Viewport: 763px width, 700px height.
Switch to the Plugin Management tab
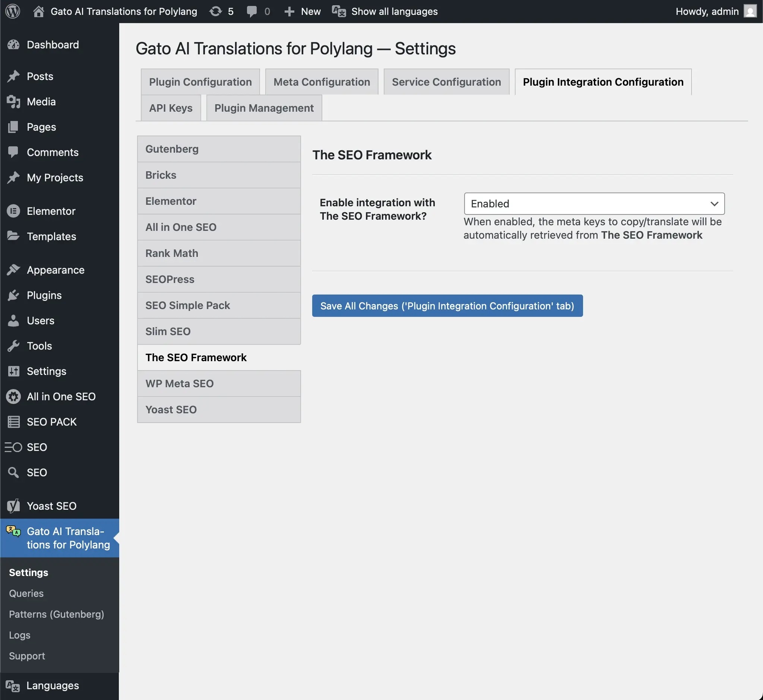(264, 108)
